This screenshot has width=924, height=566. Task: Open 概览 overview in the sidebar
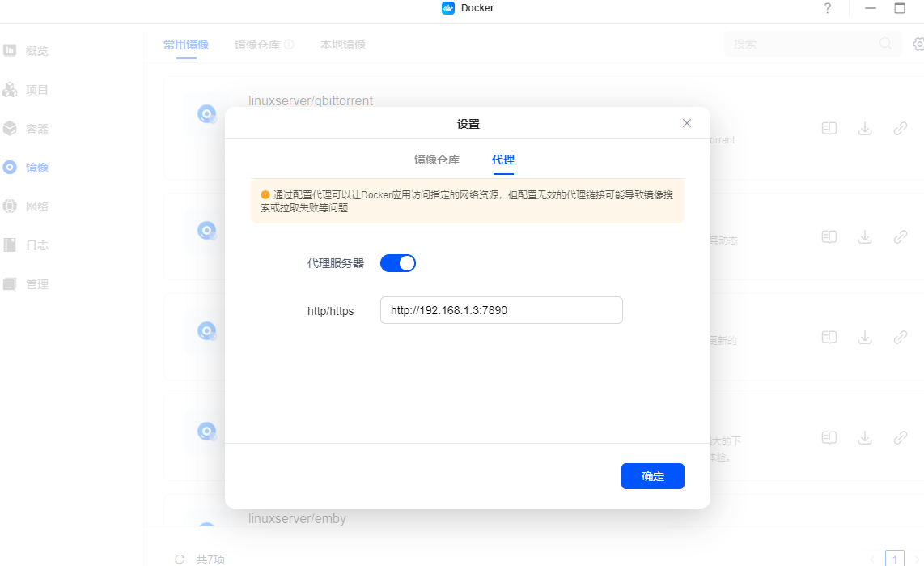click(x=36, y=51)
